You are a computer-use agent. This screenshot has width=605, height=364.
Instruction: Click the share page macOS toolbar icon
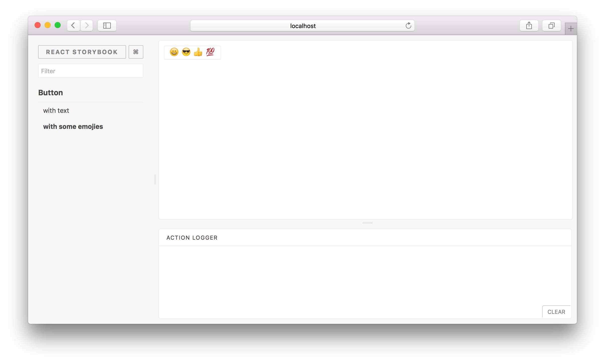click(x=529, y=25)
